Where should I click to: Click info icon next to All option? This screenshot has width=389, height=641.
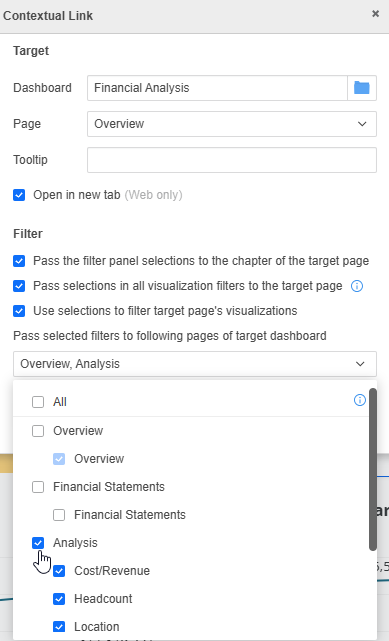pos(360,400)
